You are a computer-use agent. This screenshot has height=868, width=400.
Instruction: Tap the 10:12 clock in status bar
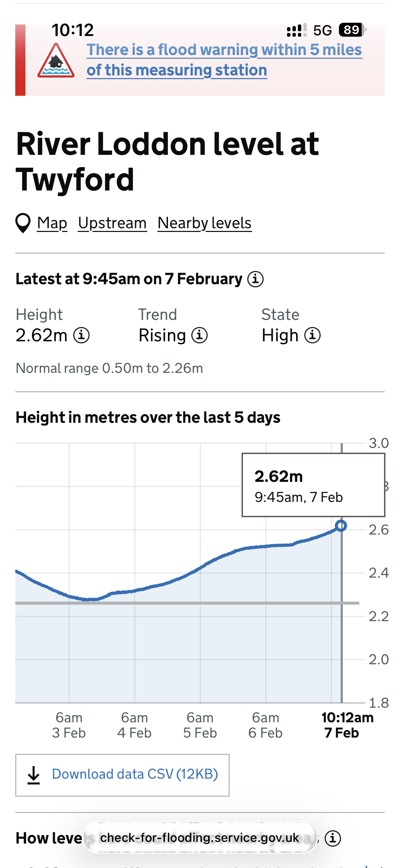pyautogui.click(x=73, y=30)
